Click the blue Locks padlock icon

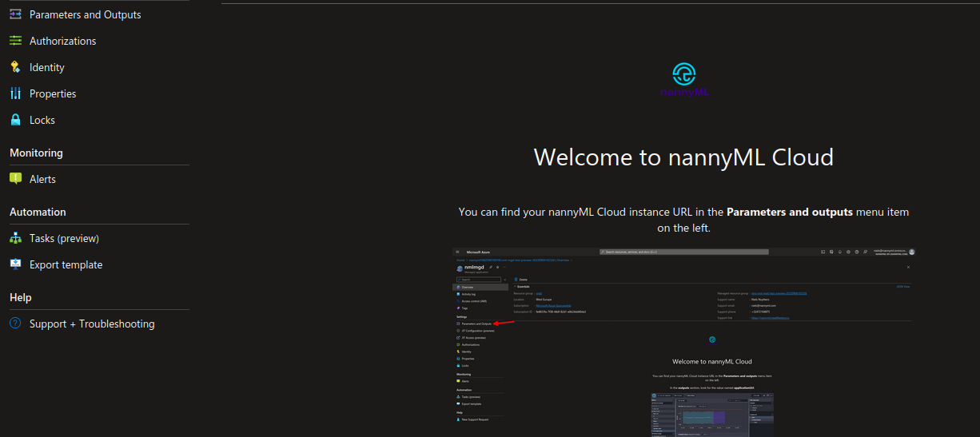coord(15,120)
